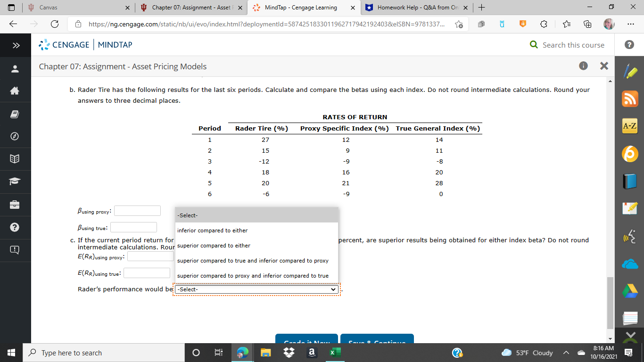The width and height of the screenshot is (644, 362).
Task: Click the beta using proxy input box
Action: 137,211
